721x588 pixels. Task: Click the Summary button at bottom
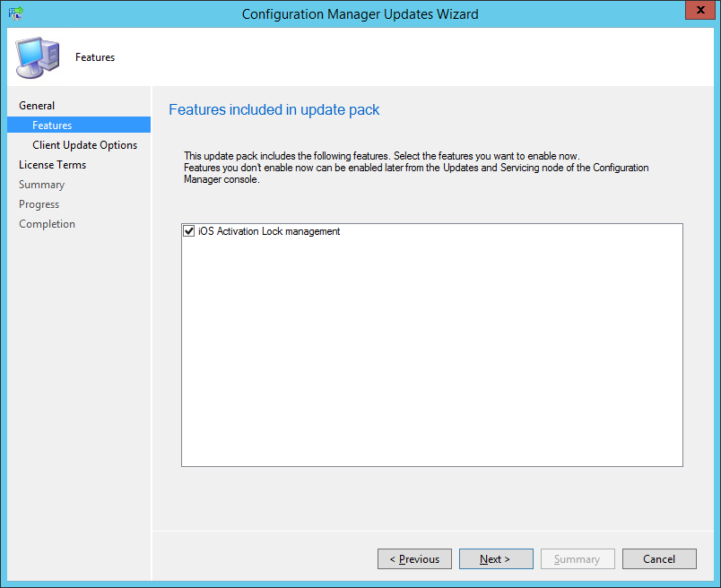[x=578, y=559]
